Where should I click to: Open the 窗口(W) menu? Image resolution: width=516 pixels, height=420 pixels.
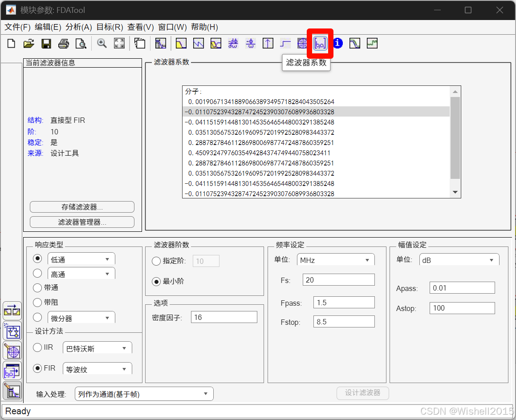[x=172, y=27]
